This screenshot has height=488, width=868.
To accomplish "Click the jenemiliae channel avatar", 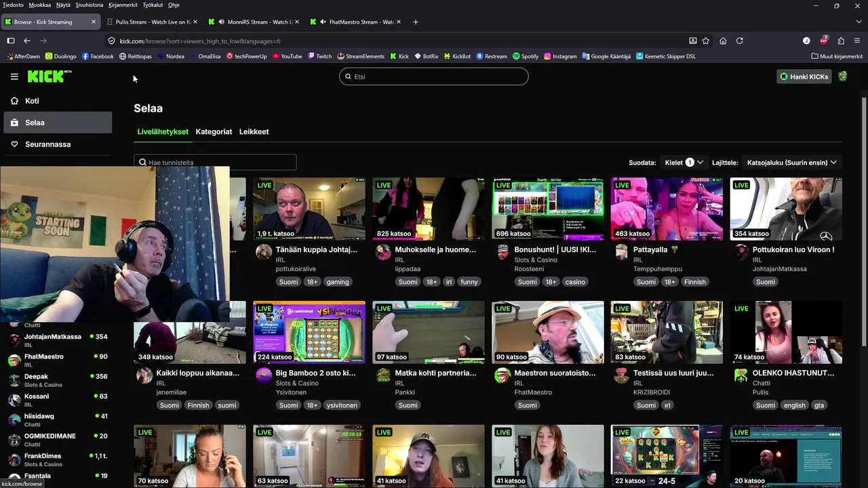I will 144,376.
